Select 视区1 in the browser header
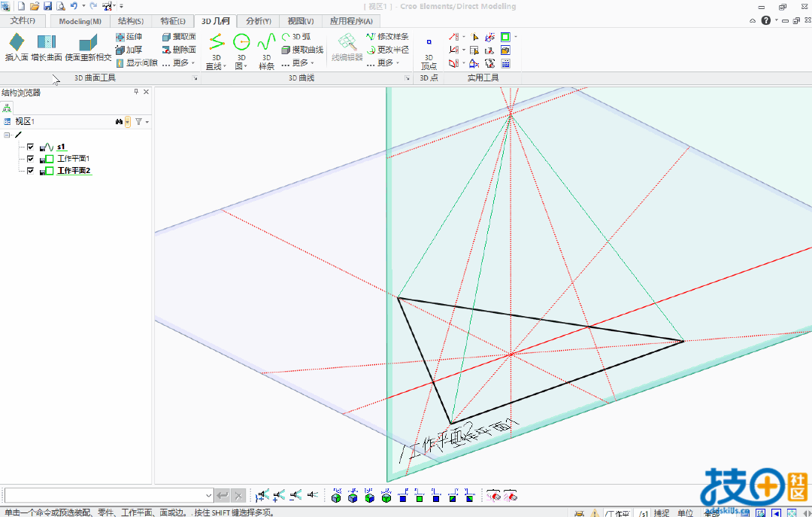Image resolution: width=812 pixels, height=517 pixels. (x=24, y=121)
